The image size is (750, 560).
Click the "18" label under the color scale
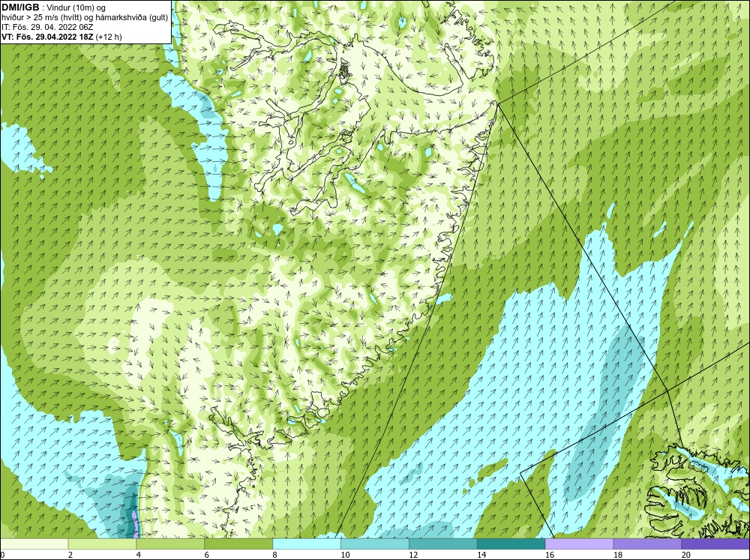coord(617,555)
